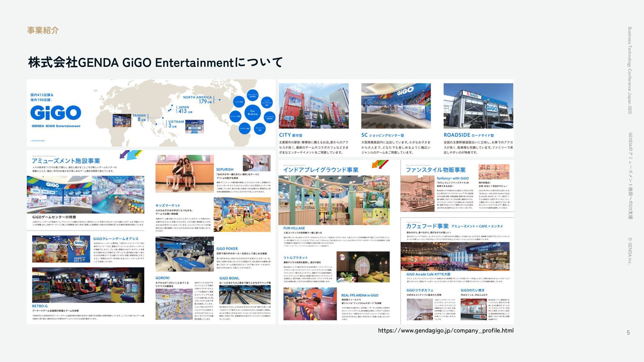The width and height of the screenshot is (644, 362).
Task: Click the ファンスタイル物販事業 heading
Action: (x=435, y=170)
